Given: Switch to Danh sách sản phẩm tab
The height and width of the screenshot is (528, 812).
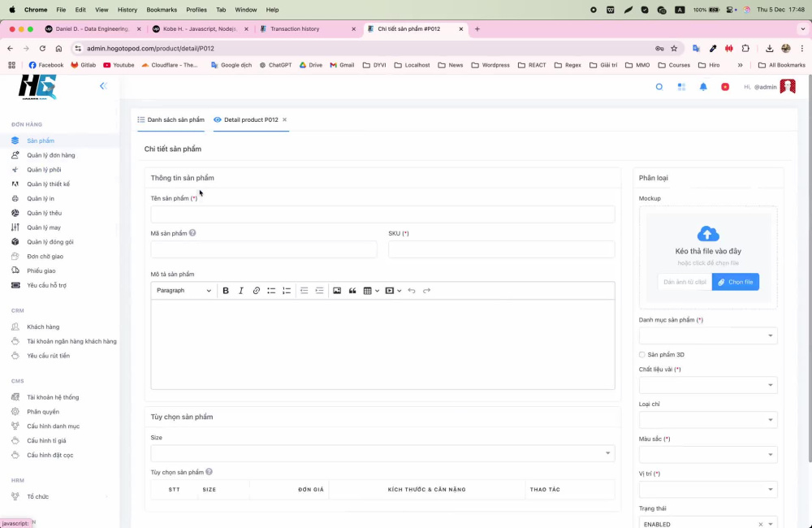Looking at the screenshot, I should pos(171,119).
